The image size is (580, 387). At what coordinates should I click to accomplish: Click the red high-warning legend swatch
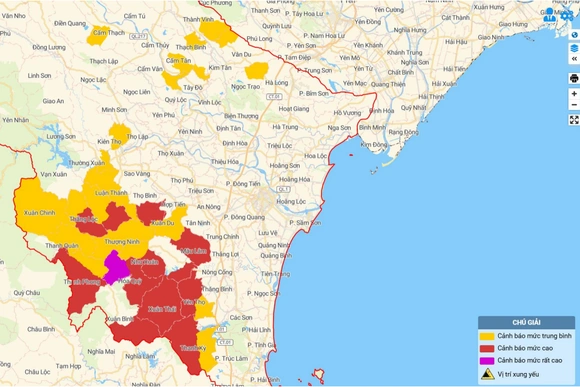(487, 349)
